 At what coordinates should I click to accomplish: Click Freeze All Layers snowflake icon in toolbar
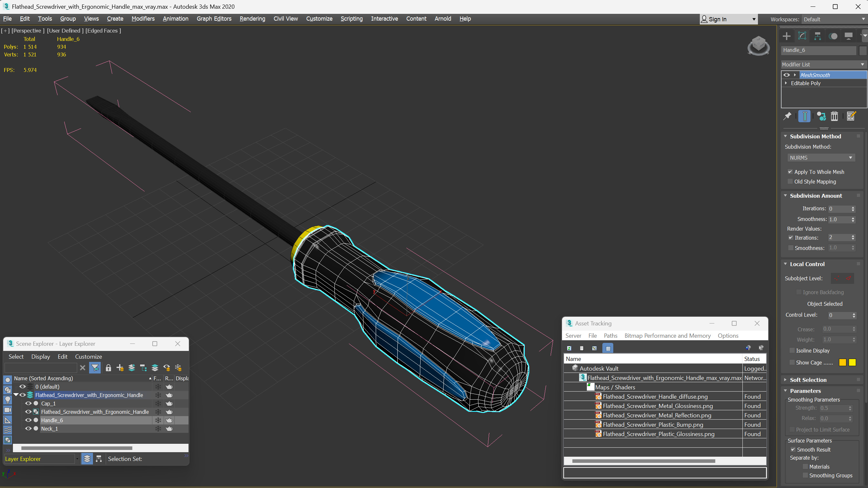[179, 368]
